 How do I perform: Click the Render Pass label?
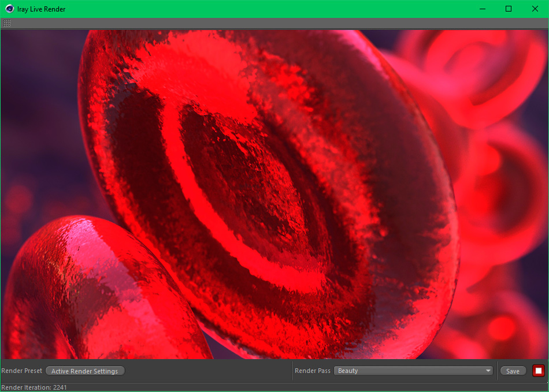pos(312,371)
